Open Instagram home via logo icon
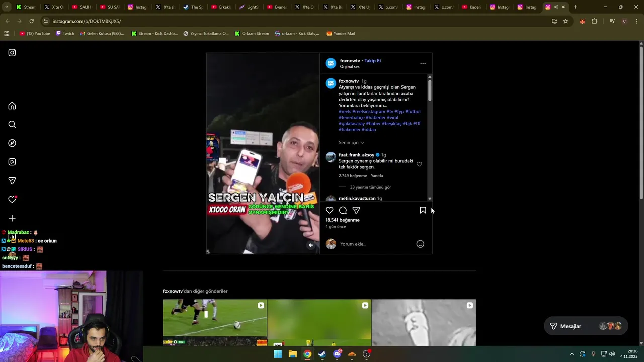Screen dimensions: 644x362 (12, 53)
